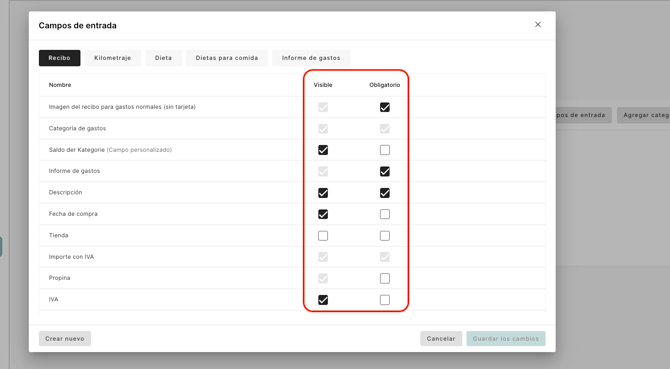This screenshot has width=670, height=369.
Task: Toggle Visible for Fecha de compra
Action: point(323,214)
